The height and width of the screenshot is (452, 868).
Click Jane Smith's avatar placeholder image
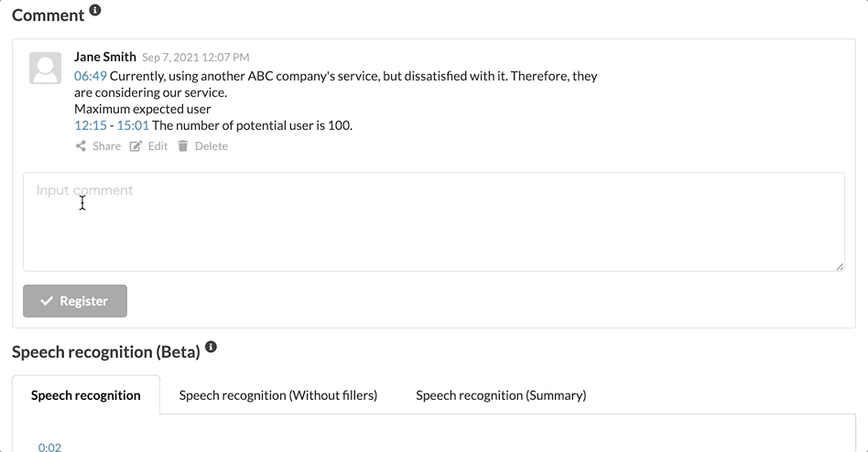(46, 69)
